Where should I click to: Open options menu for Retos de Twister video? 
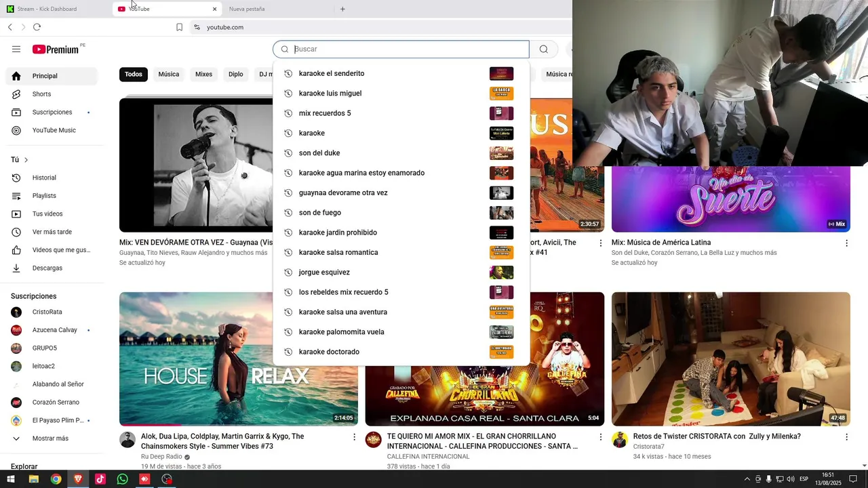pyautogui.click(x=846, y=437)
